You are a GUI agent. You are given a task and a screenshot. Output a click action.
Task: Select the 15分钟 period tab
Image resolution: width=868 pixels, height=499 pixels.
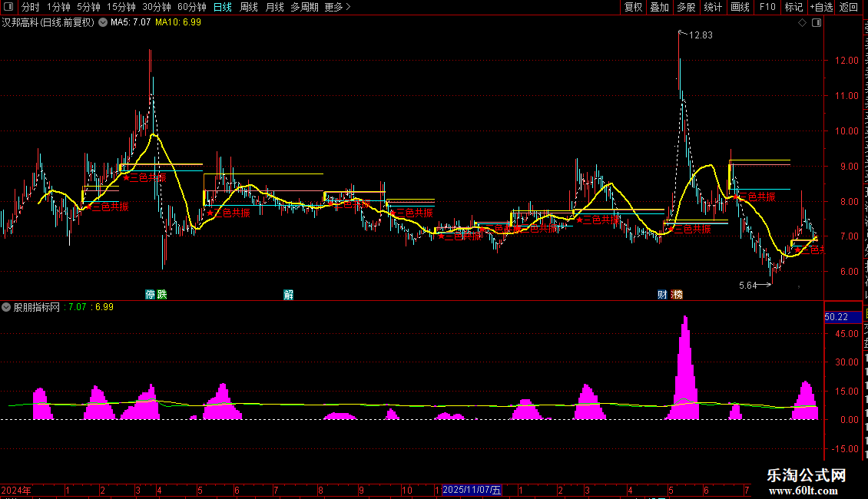(x=121, y=7)
